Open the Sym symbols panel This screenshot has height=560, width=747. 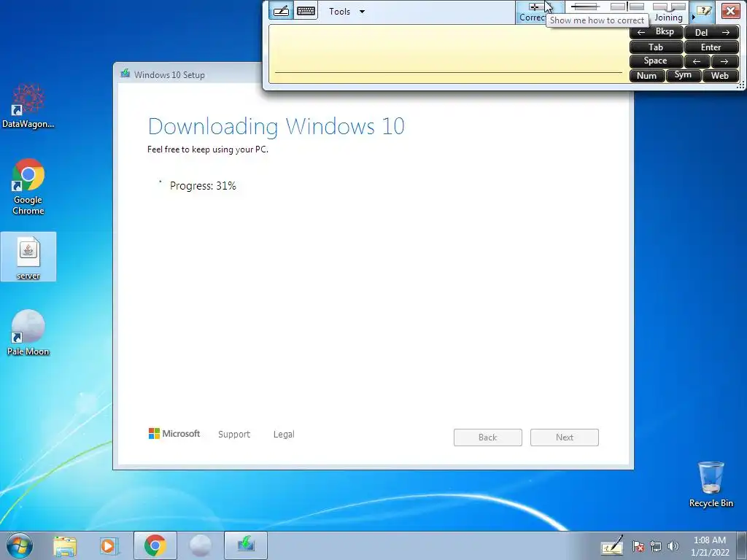(684, 75)
